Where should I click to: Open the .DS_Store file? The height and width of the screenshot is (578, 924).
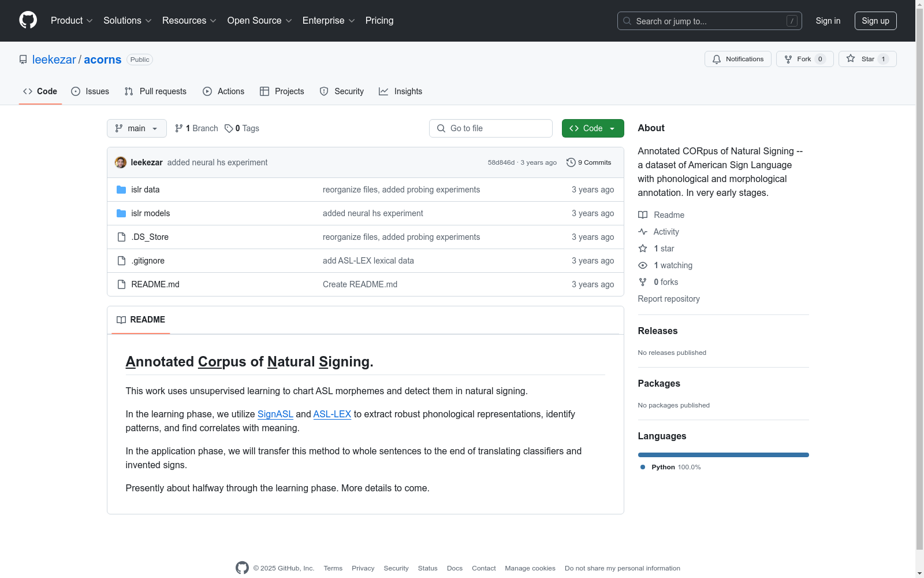click(x=150, y=237)
